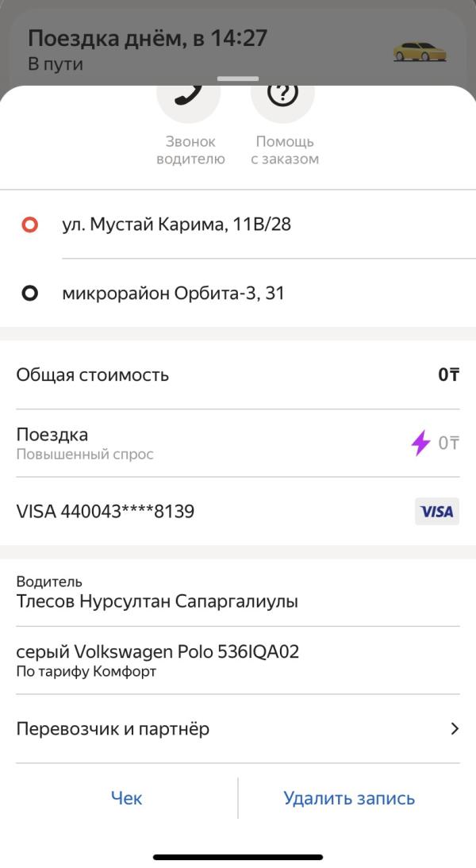Tap the sheet drag handle at top
Screen dimensions: 476x868
click(238, 79)
